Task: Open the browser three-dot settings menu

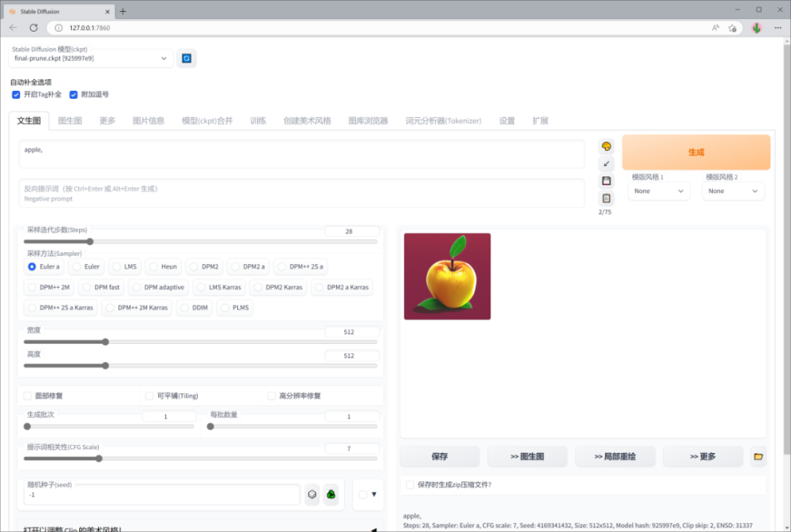Action: pos(778,28)
